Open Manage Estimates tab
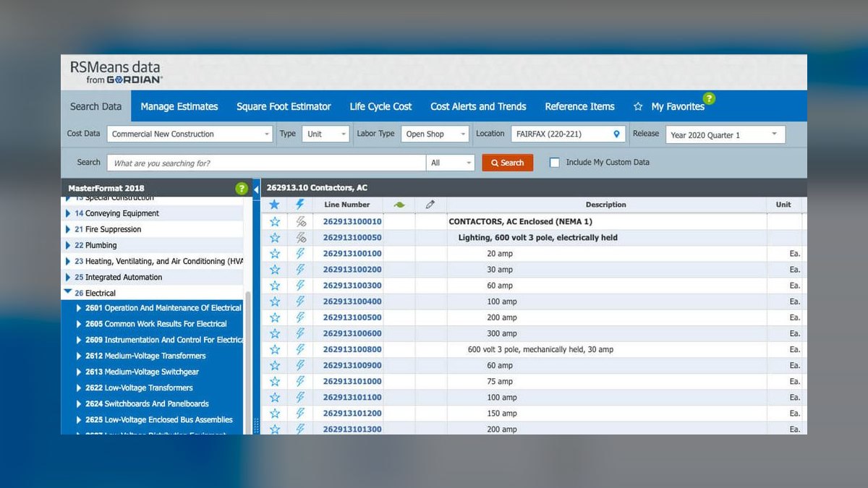 pos(179,106)
